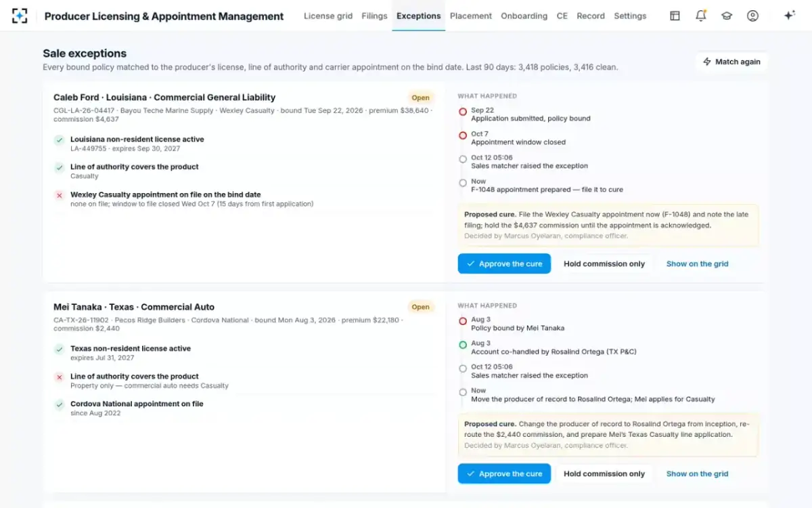
Task: Open the Onboarding tab
Action: (x=524, y=16)
